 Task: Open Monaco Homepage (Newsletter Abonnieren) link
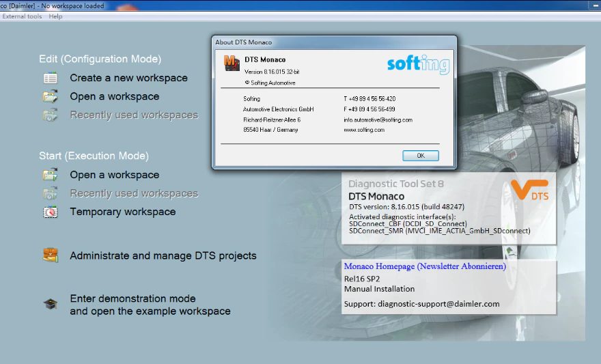(x=425, y=266)
